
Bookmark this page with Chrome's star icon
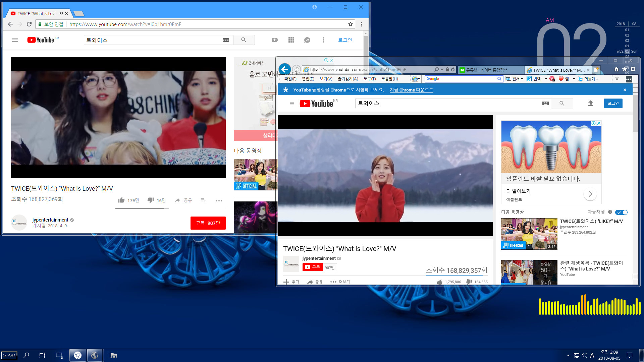coord(351,24)
